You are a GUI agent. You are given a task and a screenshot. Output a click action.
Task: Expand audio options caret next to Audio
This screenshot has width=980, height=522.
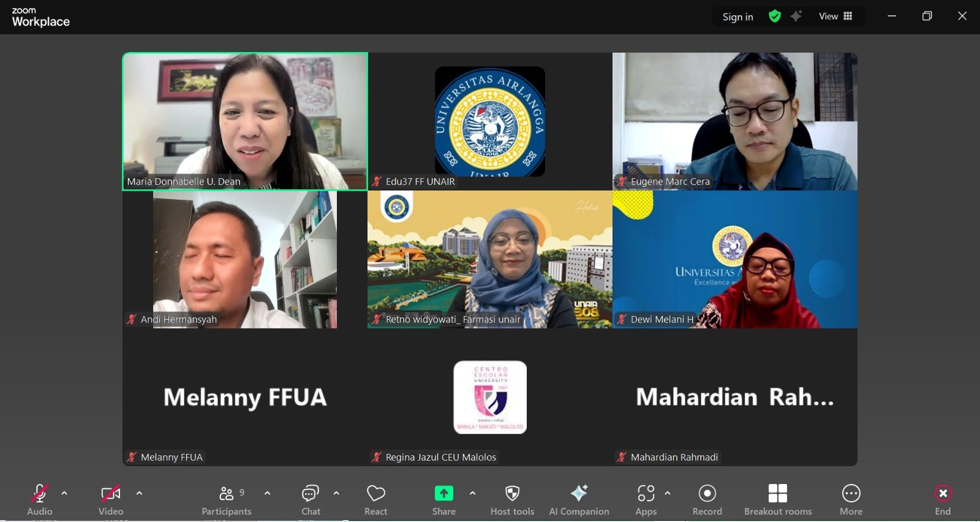[64, 493]
